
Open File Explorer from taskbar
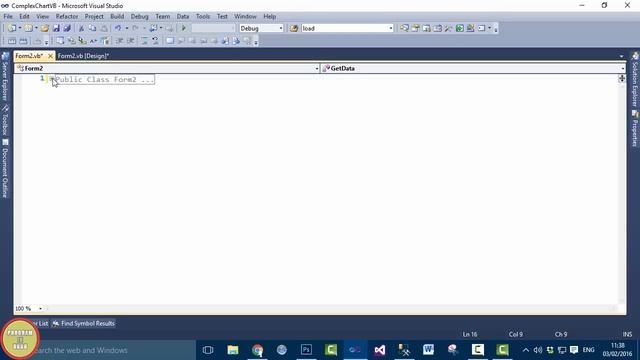coord(233,350)
